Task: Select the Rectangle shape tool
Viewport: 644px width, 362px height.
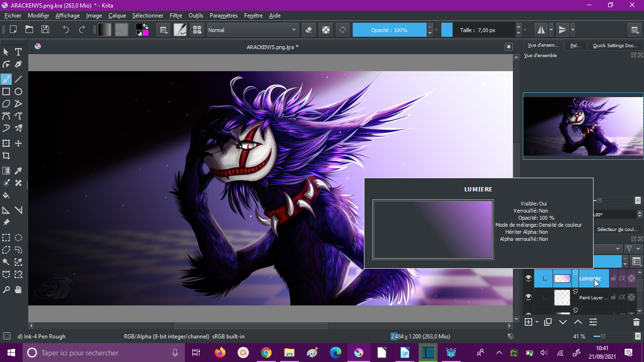Action: 6,91
